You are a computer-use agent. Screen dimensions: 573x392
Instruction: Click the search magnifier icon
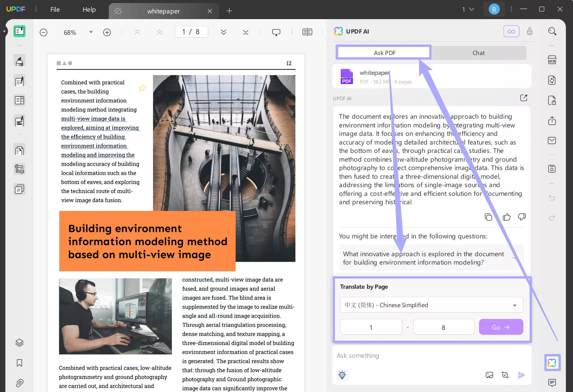[x=552, y=31]
